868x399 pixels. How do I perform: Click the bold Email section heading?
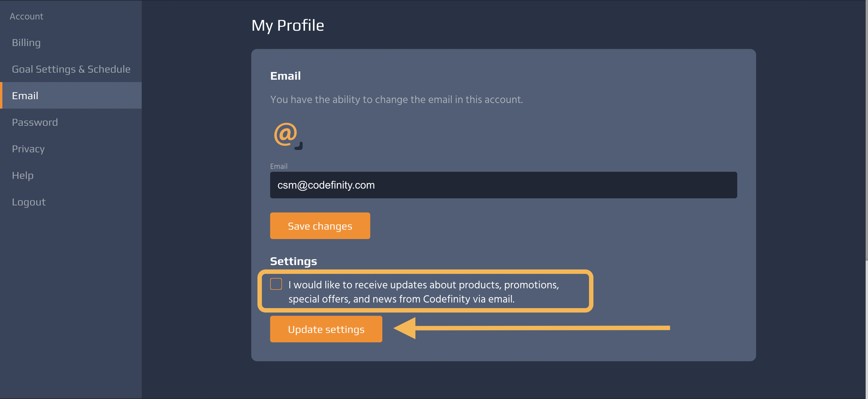[285, 76]
